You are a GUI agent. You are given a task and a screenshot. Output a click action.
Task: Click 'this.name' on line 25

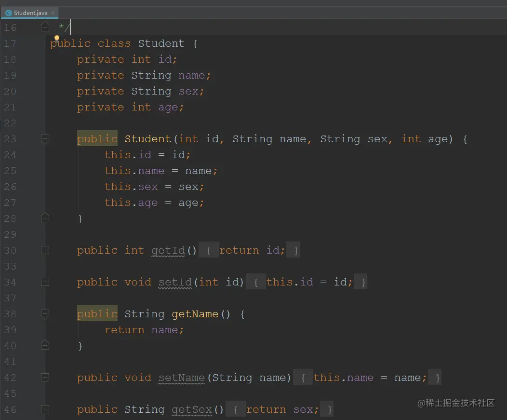(x=134, y=171)
